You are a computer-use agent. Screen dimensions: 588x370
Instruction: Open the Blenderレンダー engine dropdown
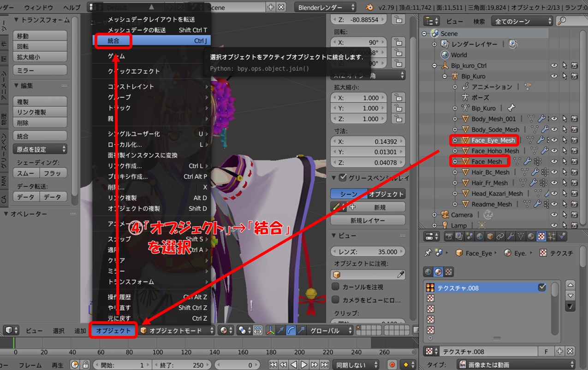[x=326, y=7]
